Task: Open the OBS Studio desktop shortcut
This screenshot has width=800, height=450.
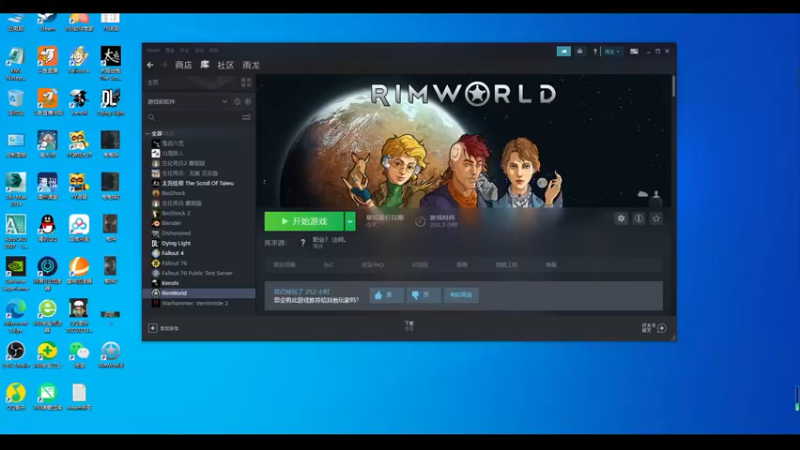Action: [16, 355]
